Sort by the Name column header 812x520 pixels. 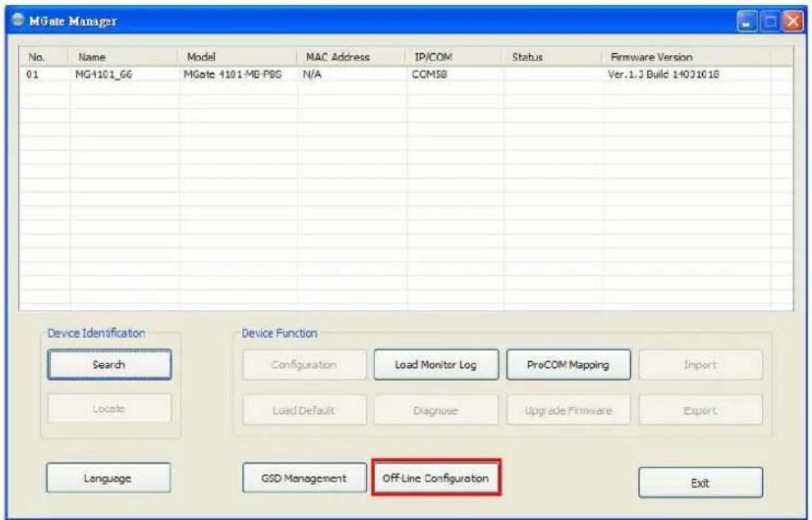(123, 57)
